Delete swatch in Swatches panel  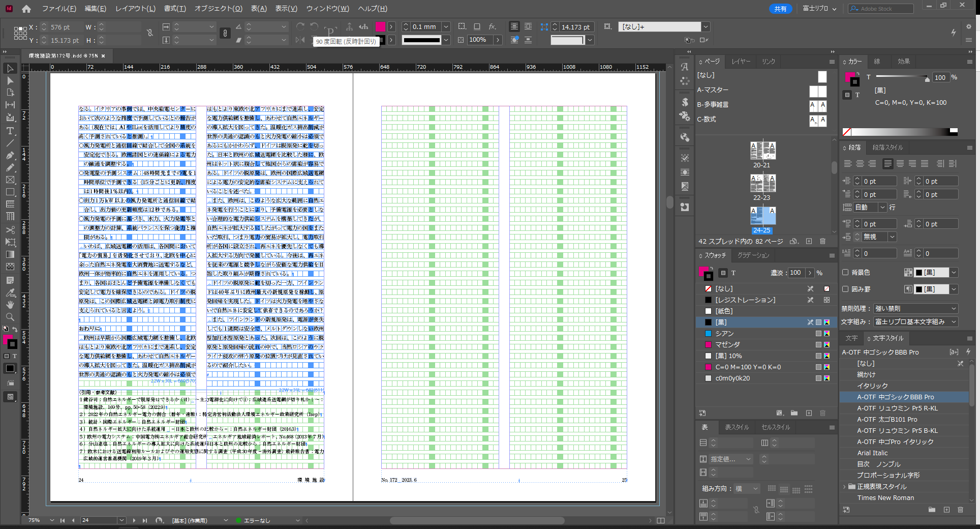tap(823, 413)
